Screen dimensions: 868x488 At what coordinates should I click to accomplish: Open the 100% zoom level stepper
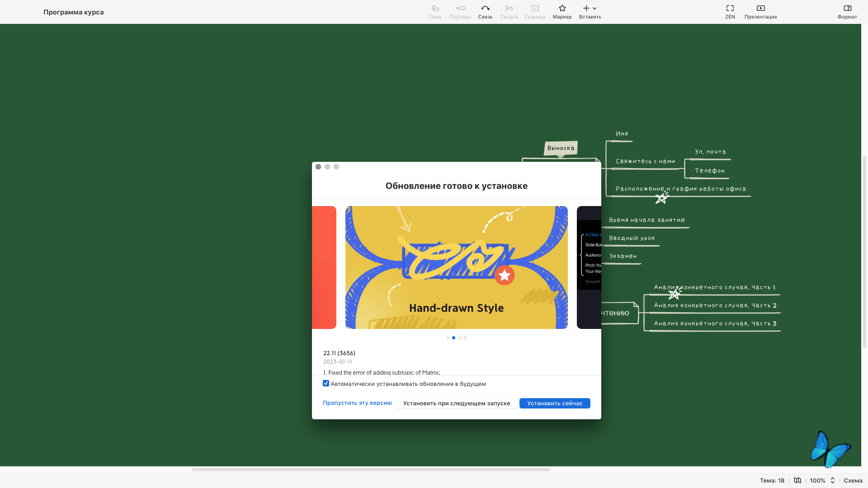click(x=832, y=480)
